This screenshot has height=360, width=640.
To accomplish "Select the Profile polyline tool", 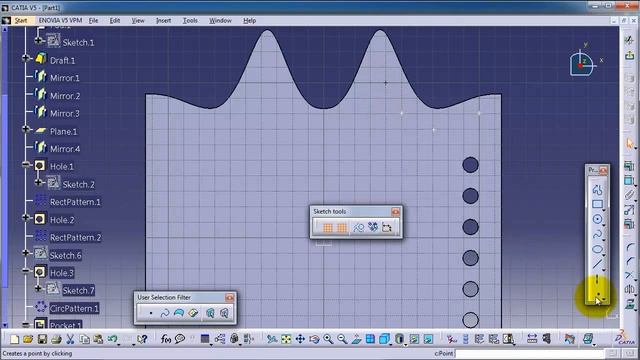I will click(597, 190).
